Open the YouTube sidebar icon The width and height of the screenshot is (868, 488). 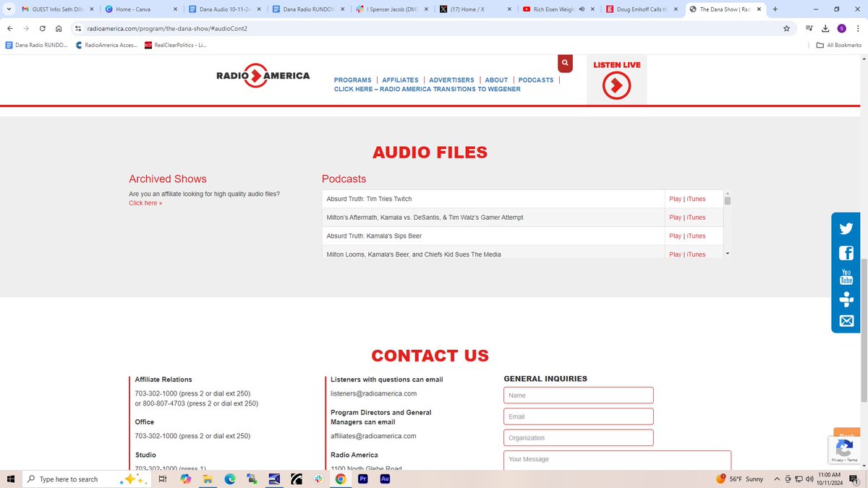[x=846, y=276]
